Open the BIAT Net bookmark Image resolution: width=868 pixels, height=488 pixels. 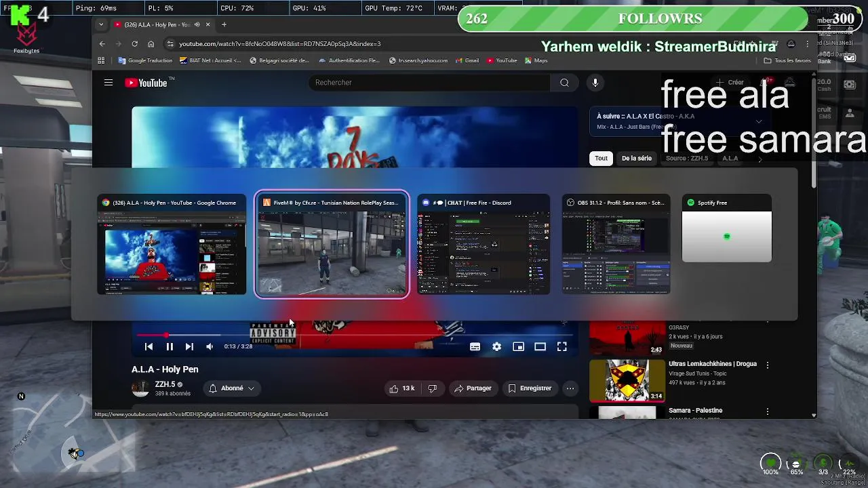click(x=210, y=60)
